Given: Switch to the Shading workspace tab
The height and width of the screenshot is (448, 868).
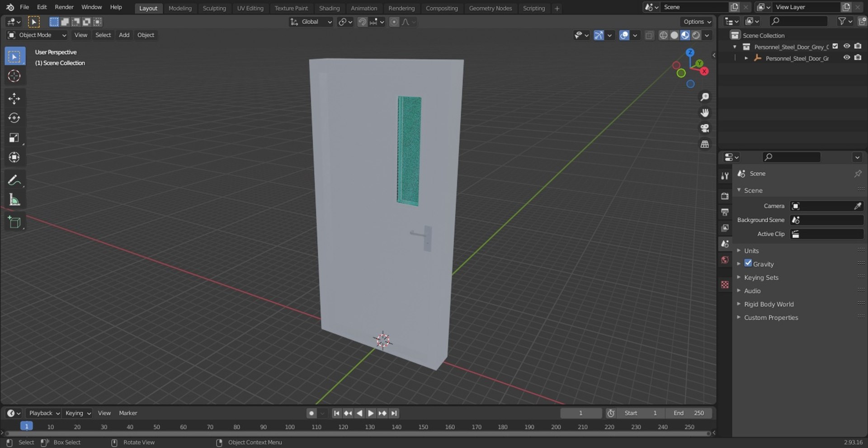Looking at the screenshot, I should coord(329,8).
